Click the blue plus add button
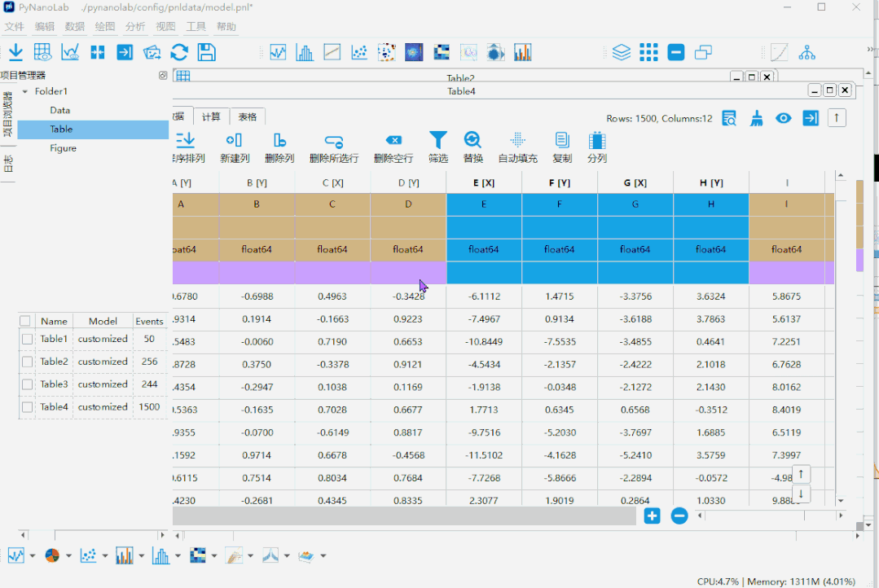The width and height of the screenshot is (879, 588). pos(652,516)
